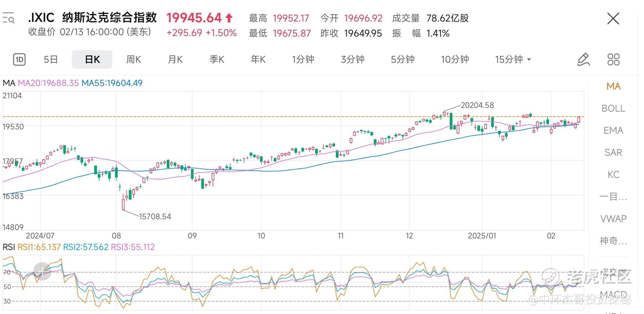This screenshot has width=644, height=314.
Task: Close the chart with the X icon
Action: click(613, 19)
